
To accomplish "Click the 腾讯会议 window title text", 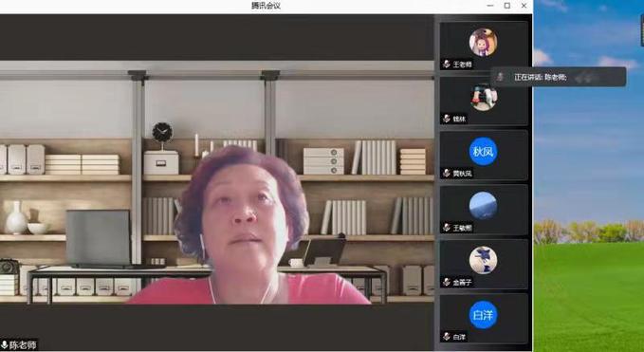I will 266,6.
